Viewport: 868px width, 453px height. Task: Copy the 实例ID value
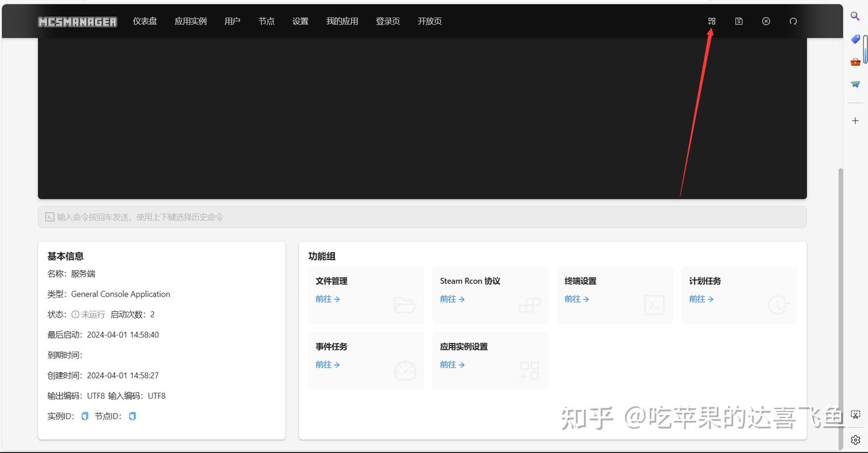pyautogui.click(x=85, y=416)
